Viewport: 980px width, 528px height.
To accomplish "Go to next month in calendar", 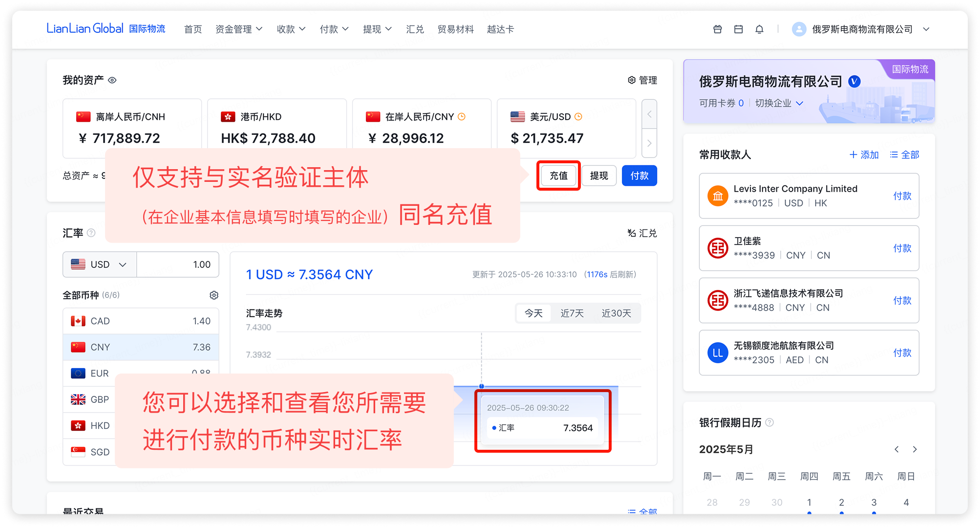I will tap(915, 449).
